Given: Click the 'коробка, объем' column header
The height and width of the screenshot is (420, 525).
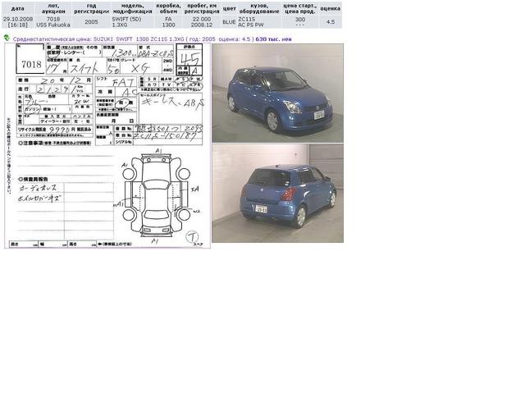Looking at the screenshot, I should click(168, 9).
